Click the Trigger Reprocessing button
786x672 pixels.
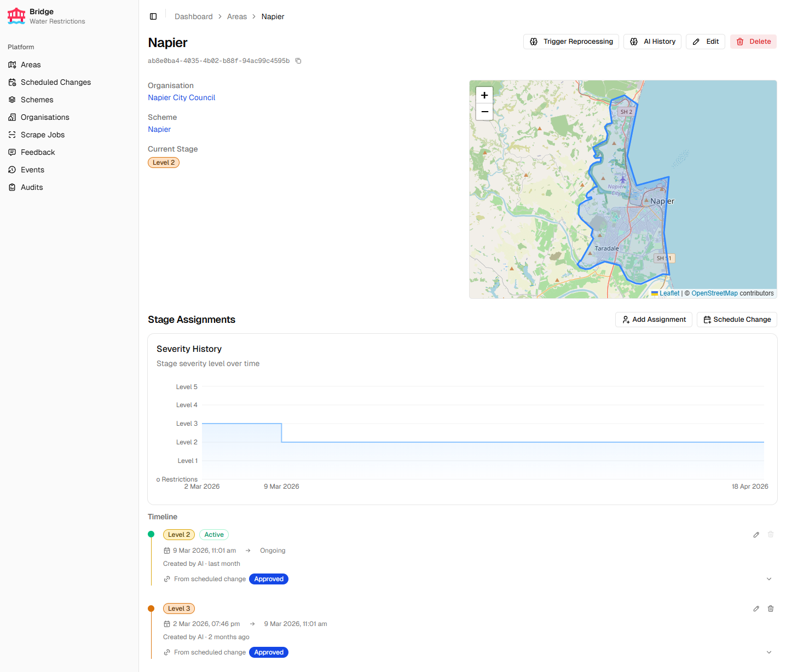(571, 42)
